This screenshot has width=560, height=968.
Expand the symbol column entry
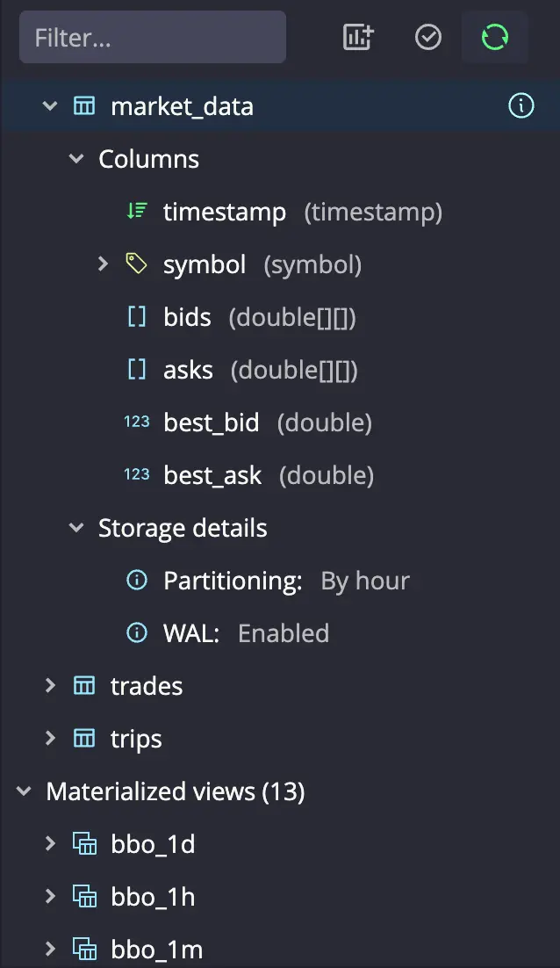(104, 264)
